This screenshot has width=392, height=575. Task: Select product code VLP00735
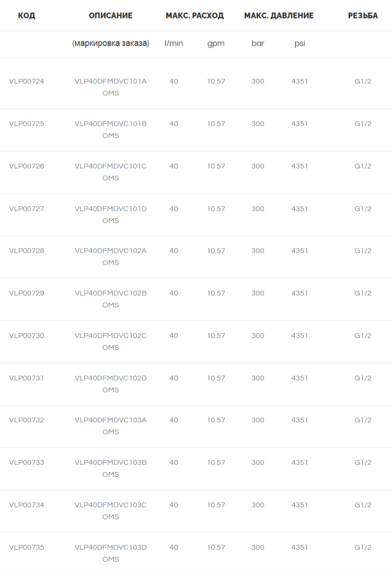pyautogui.click(x=27, y=547)
